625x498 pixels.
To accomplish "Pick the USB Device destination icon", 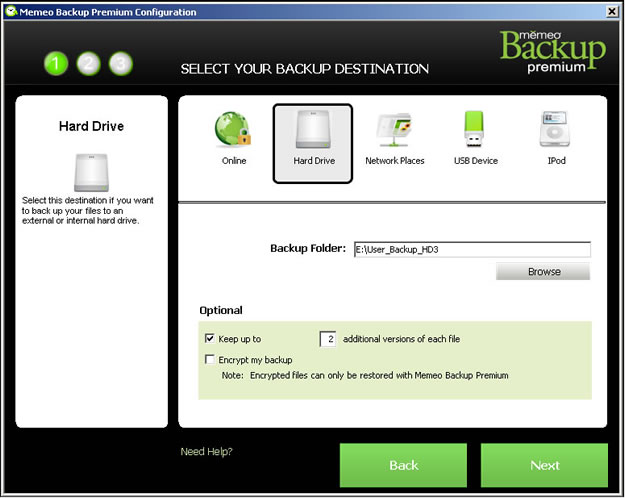I will (x=475, y=132).
